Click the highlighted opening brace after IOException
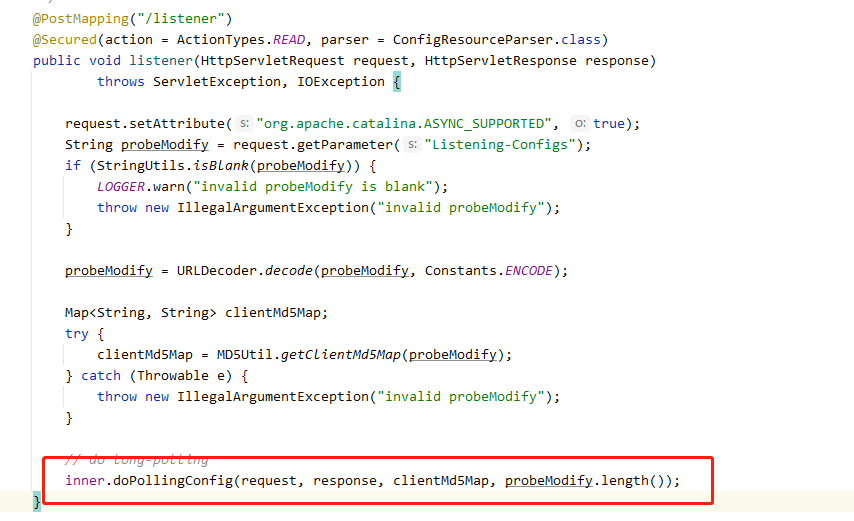Image resolution: width=854 pixels, height=521 pixels. pos(397,82)
